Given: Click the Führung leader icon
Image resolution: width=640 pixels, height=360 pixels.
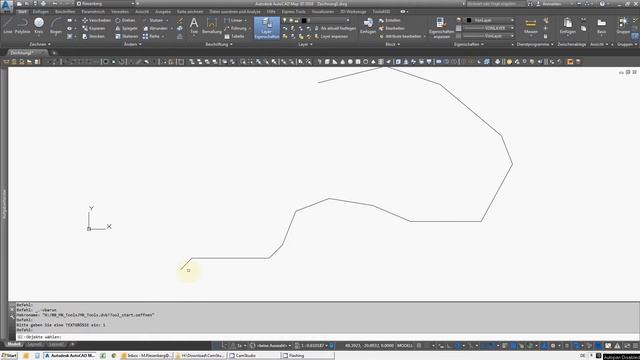Looking at the screenshot, I should [235, 28].
